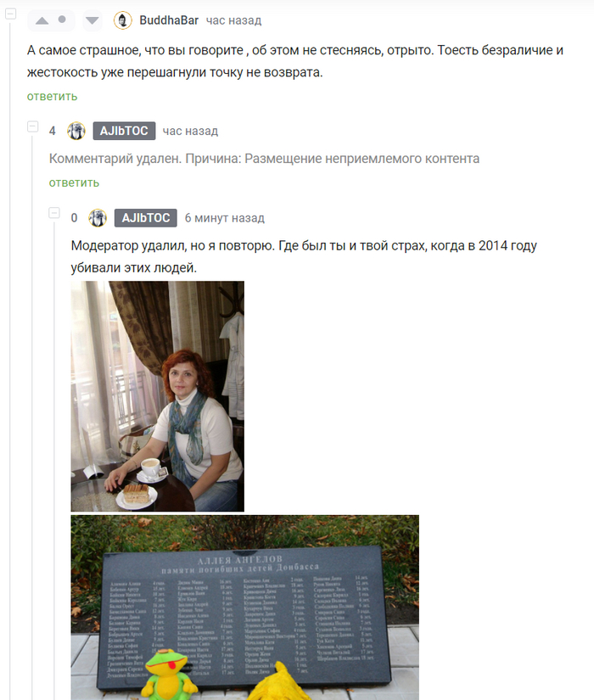
Task: Upvote BuddhaBar's comment with the up arrow
Action: (x=42, y=20)
